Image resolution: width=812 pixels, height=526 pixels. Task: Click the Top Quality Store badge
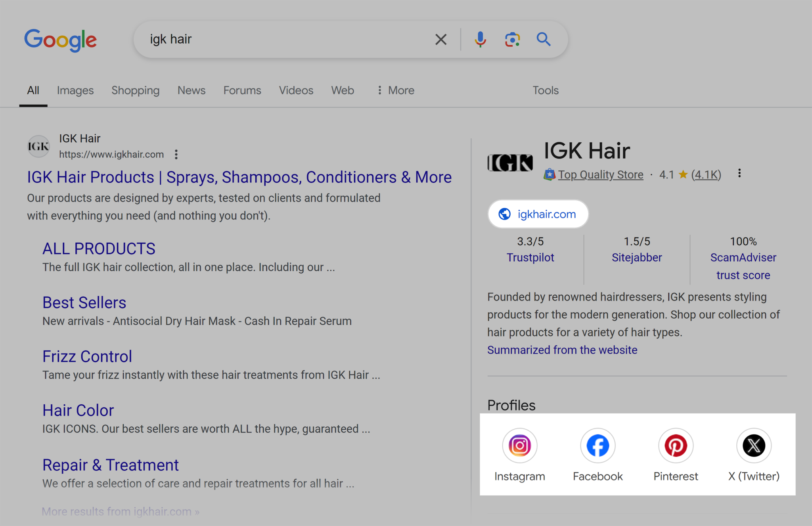coord(592,174)
